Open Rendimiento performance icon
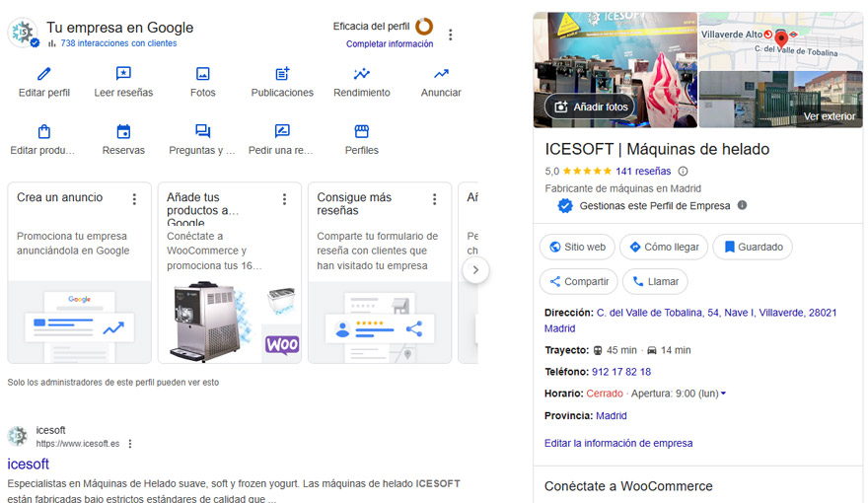Screen dimensions: 868x503 tap(362, 74)
